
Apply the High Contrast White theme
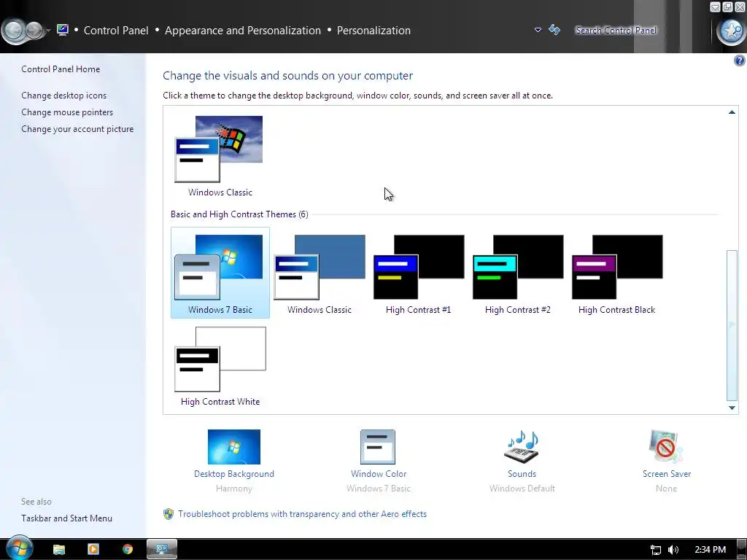(x=220, y=366)
